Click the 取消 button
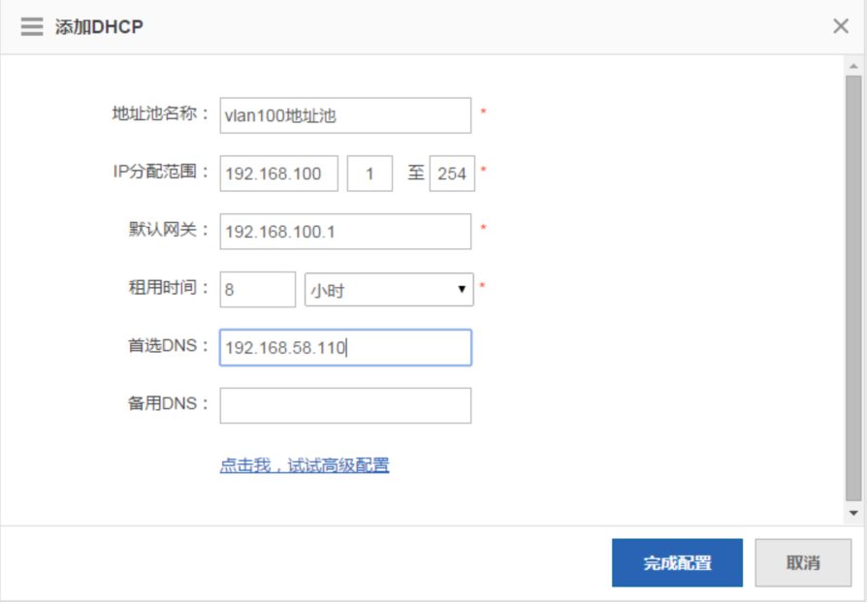The image size is (868, 604). pos(803,562)
